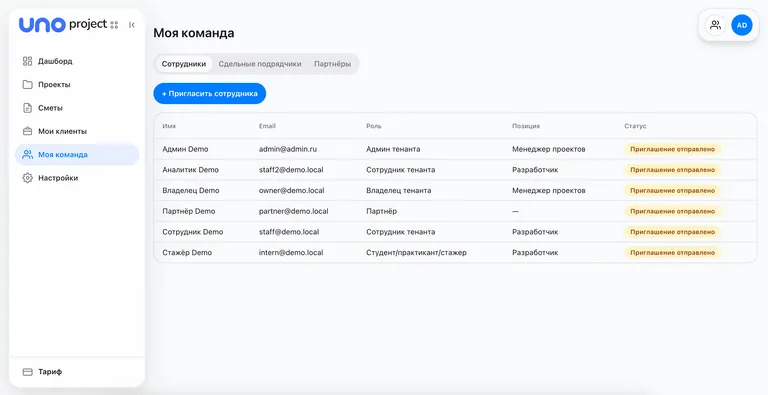Click email owner@demo.local
The width and height of the screenshot is (768, 395).
tap(291, 190)
